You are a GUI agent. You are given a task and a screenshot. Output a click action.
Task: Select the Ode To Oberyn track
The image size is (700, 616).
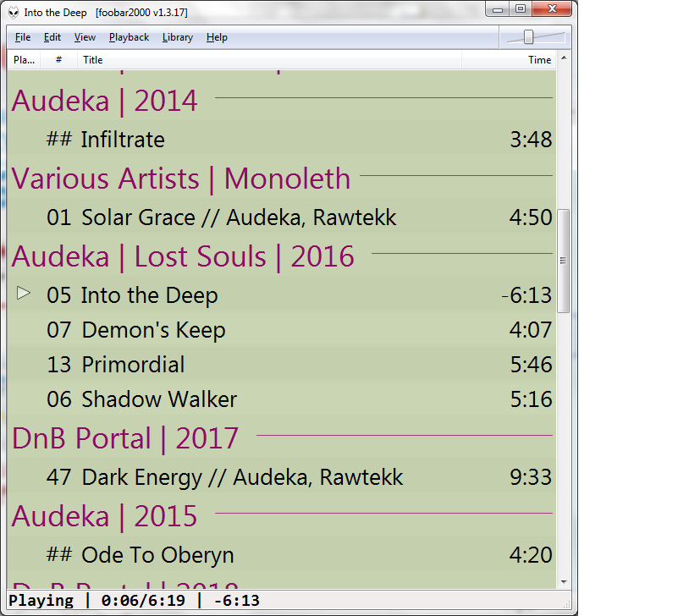(282, 555)
